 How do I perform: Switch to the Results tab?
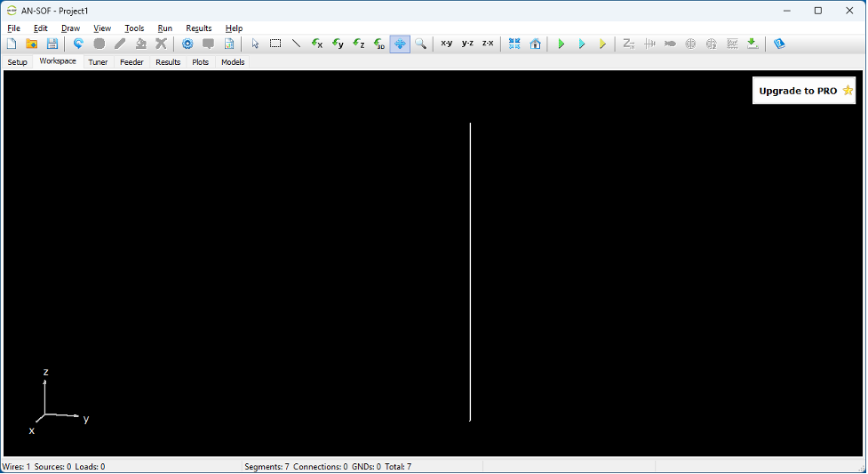(x=168, y=62)
